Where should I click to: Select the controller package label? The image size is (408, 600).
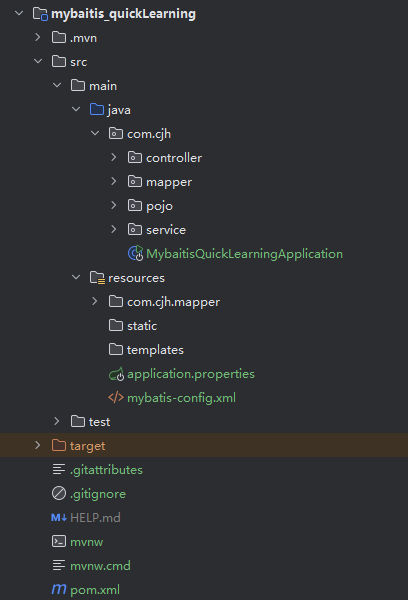click(x=174, y=158)
